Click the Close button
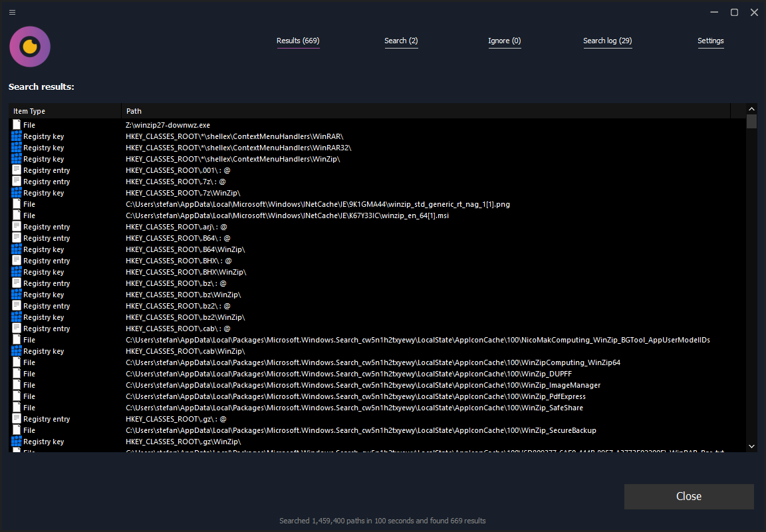Screen dimensions: 766x532 (x=689, y=496)
